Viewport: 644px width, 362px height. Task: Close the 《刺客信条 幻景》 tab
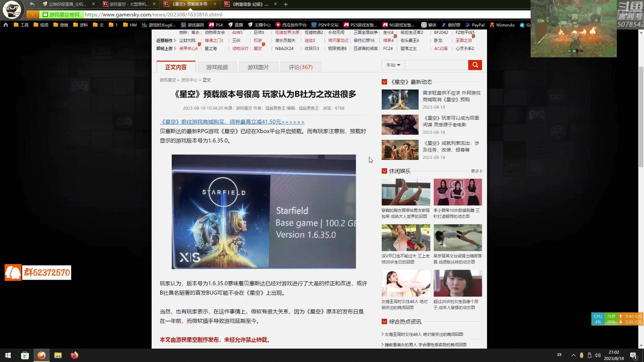tap(276, 4)
